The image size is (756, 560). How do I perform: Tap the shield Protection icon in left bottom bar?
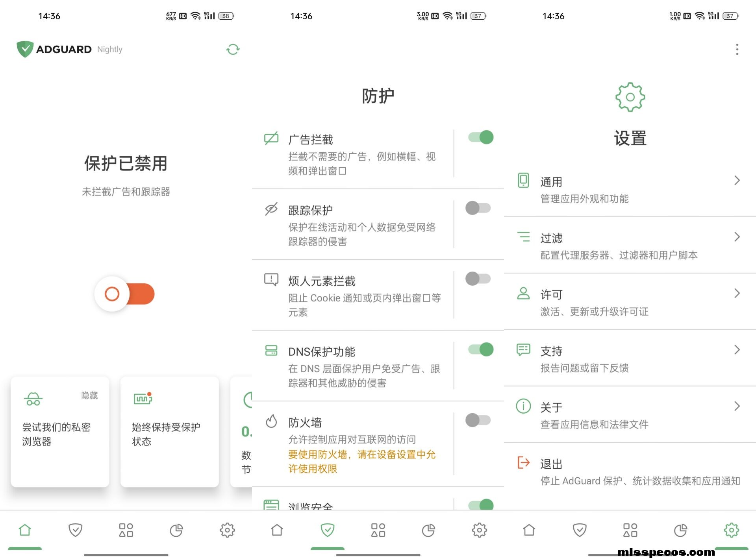point(75,530)
